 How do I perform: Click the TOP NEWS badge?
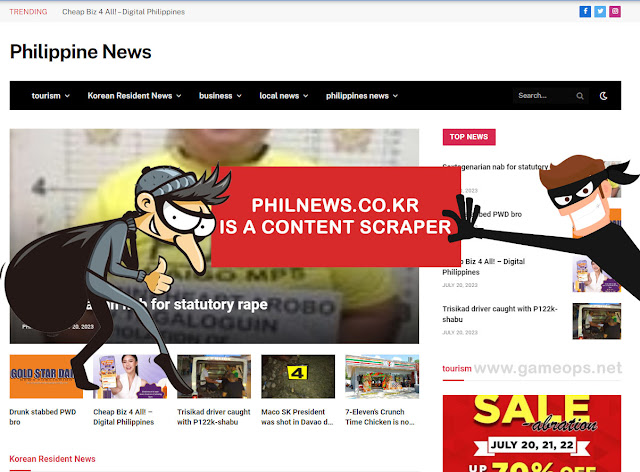(x=469, y=137)
